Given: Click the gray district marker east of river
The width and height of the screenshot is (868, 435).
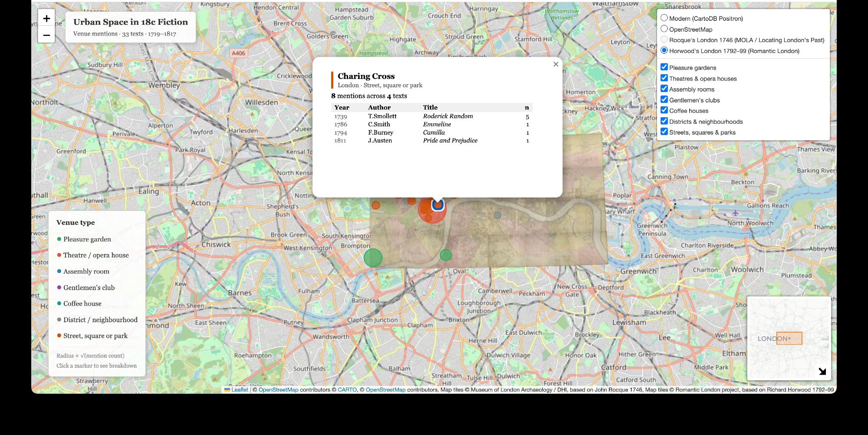Looking at the screenshot, I should tap(498, 215).
